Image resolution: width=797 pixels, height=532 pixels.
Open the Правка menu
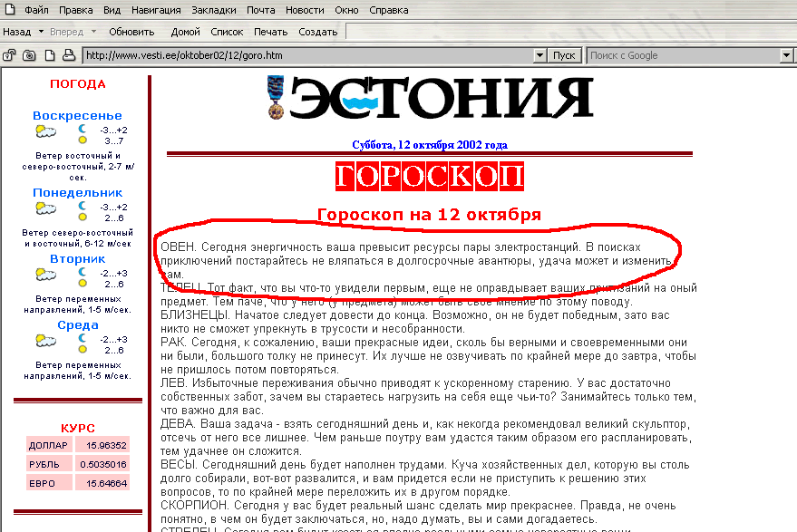point(76,10)
